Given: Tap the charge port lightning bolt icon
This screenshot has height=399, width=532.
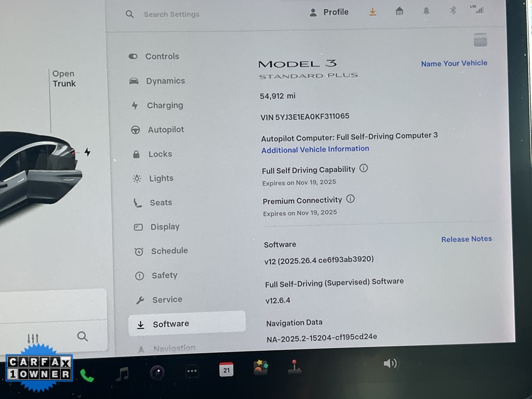Looking at the screenshot, I should point(87,152).
